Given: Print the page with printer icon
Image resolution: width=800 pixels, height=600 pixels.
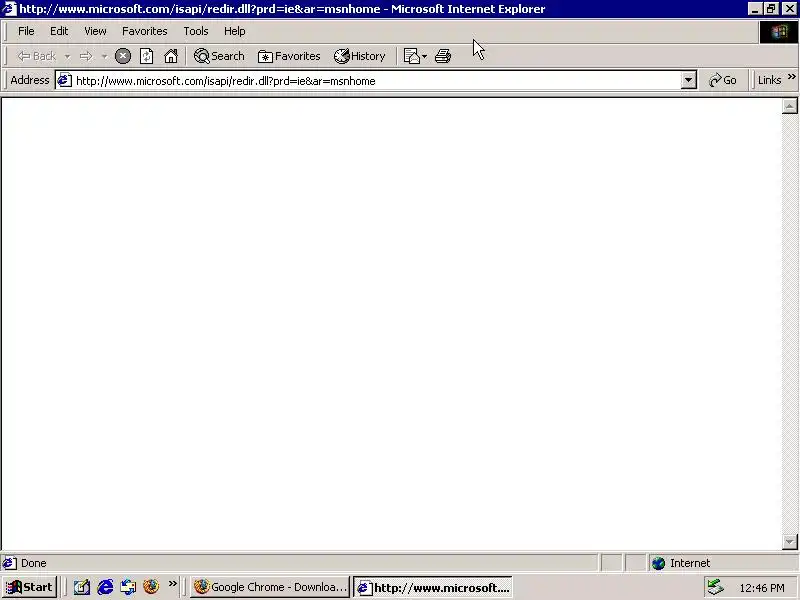Looking at the screenshot, I should (443, 56).
